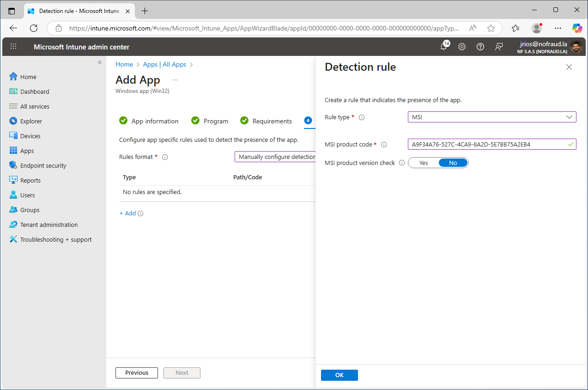Open the app launcher waffle icon
Image resolution: width=588 pixels, height=390 pixels.
pos(13,47)
